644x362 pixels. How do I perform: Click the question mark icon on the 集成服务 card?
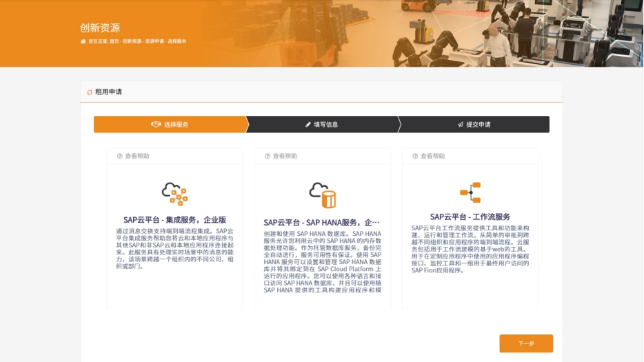coord(119,156)
